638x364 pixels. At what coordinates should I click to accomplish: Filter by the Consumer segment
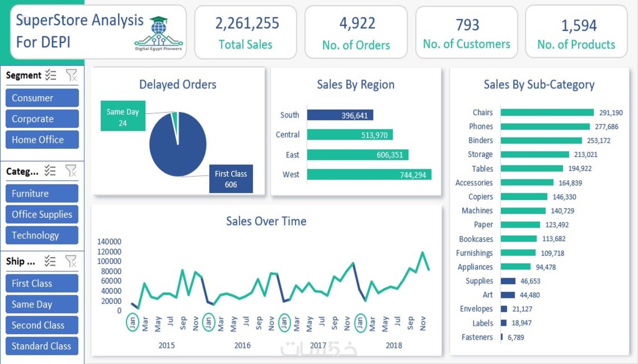click(42, 98)
